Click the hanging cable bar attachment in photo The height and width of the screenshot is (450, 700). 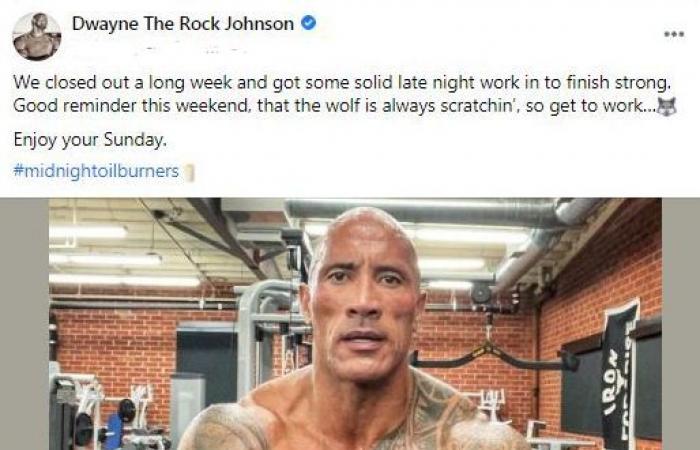pyautogui.click(x=493, y=353)
